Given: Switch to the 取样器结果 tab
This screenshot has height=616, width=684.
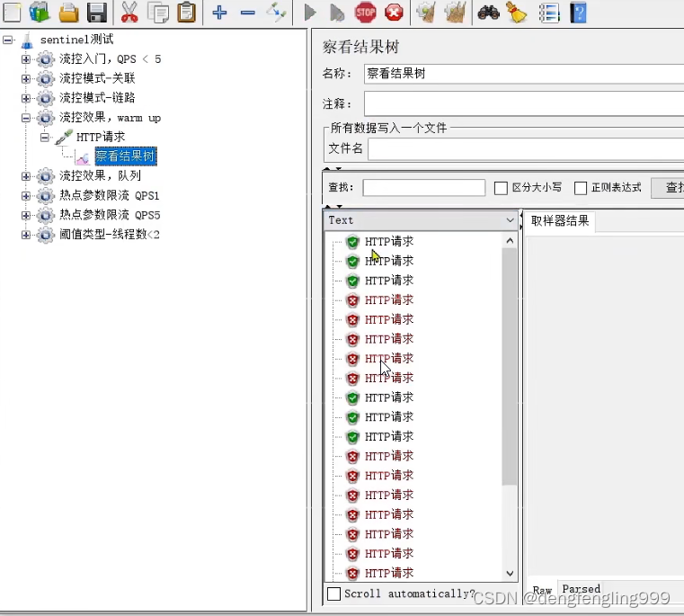Looking at the screenshot, I should (x=560, y=220).
